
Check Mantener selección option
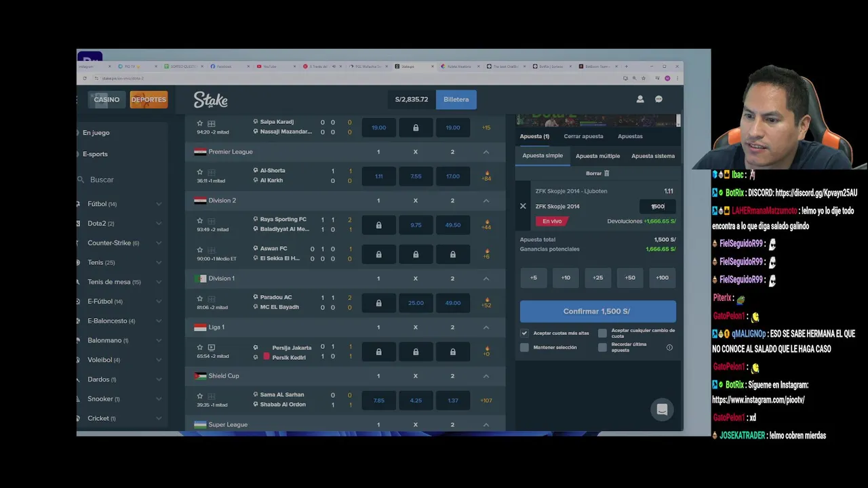pos(524,347)
